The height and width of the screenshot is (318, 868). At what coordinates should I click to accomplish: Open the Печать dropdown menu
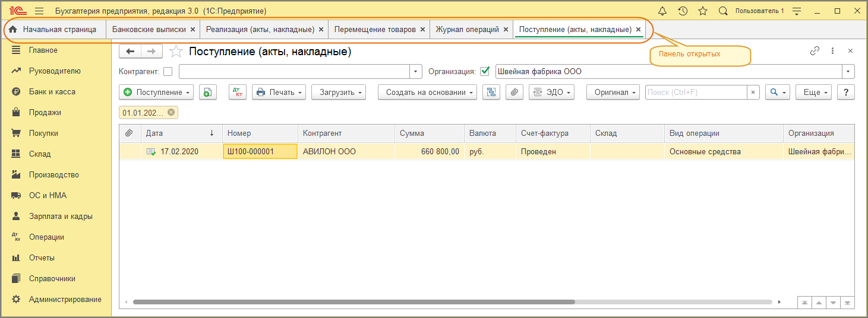tap(279, 92)
